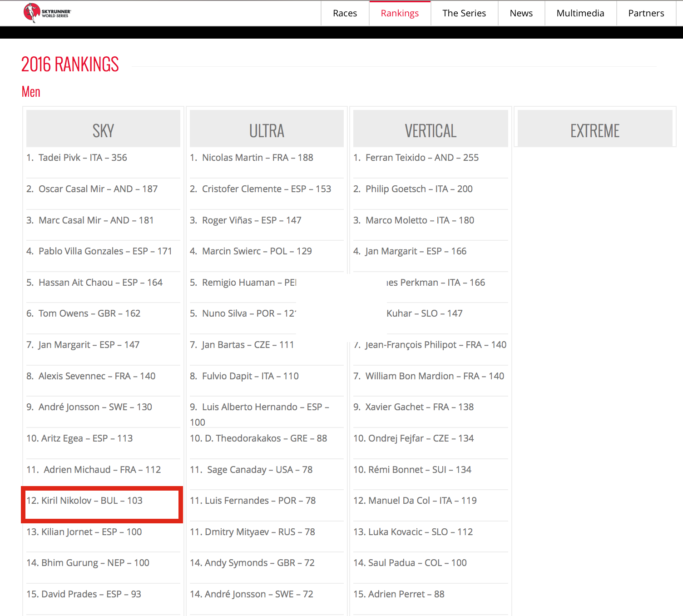Click Tom Owens ranking row
Viewport: 683px width, 616px height.
pyautogui.click(x=84, y=313)
